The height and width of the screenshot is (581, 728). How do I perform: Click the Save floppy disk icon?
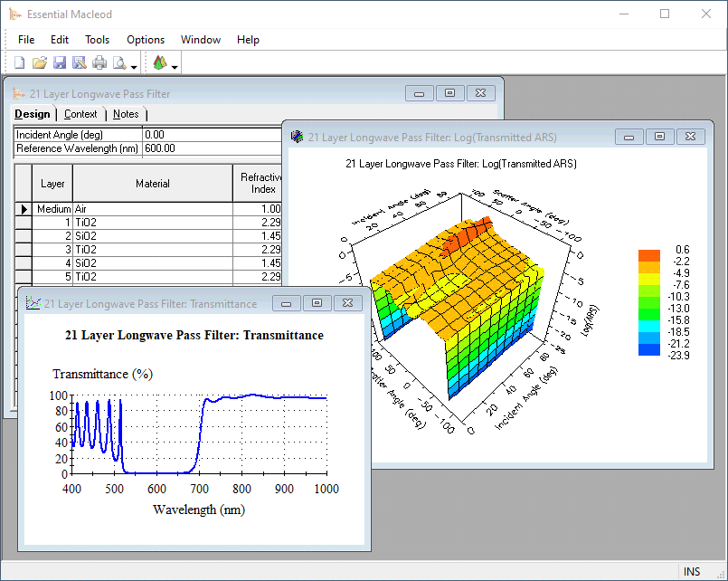[x=60, y=62]
